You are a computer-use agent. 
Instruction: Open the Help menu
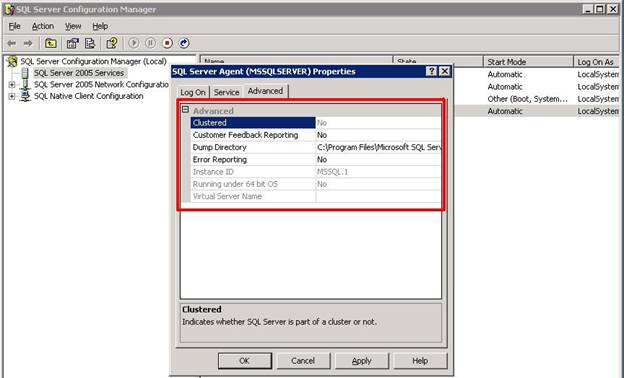pos(100,26)
